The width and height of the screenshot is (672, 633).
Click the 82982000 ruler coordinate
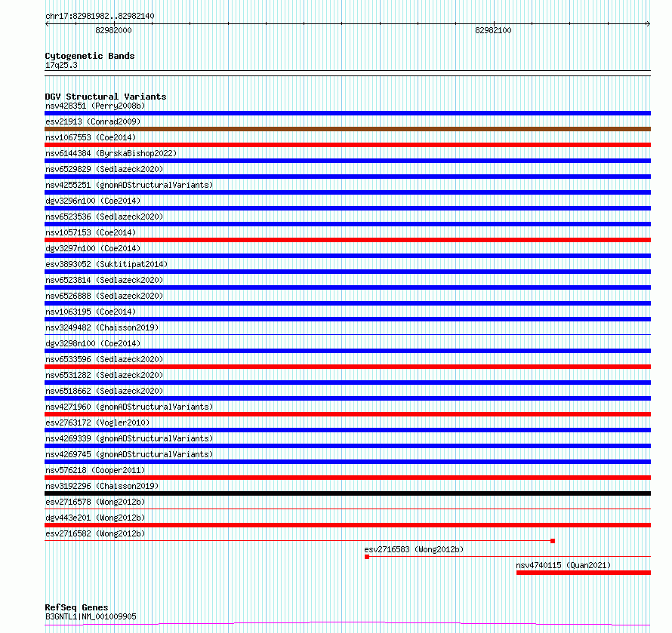(x=113, y=30)
